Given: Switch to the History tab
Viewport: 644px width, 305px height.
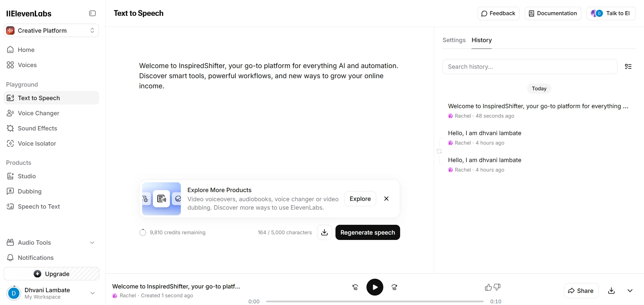Looking at the screenshot, I should [482, 40].
